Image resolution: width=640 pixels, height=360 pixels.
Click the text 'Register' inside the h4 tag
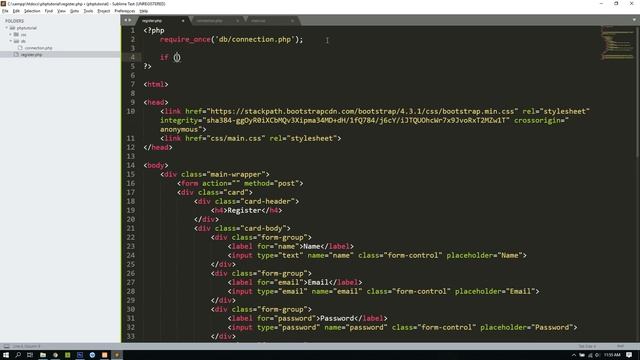[x=244, y=210]
